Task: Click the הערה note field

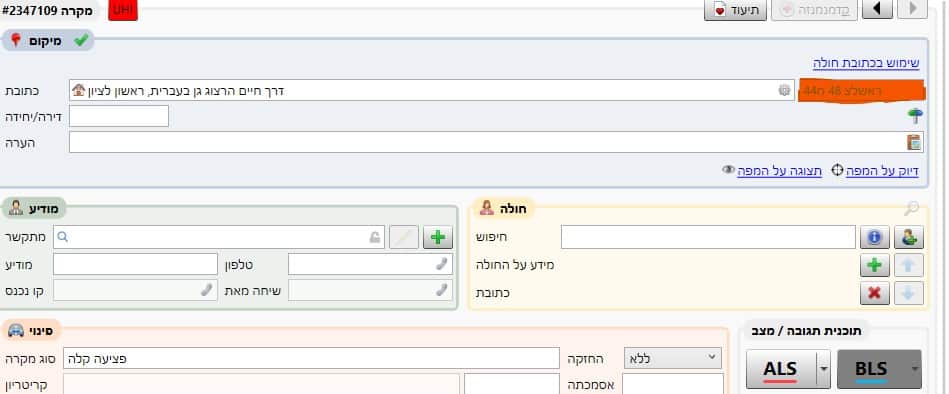Action: tap(496, 142)
